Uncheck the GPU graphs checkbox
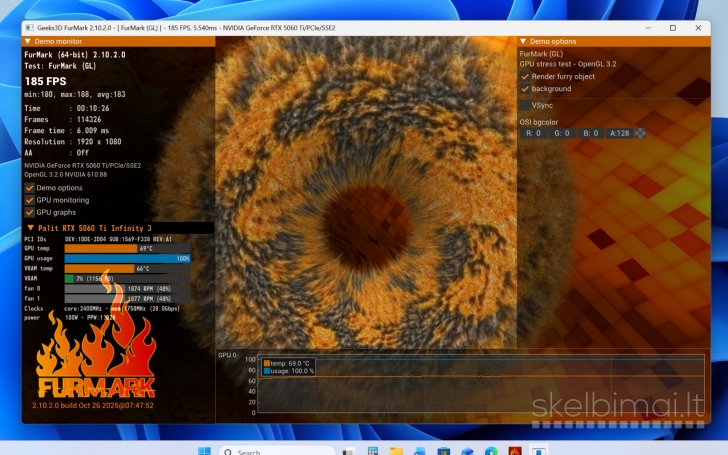Image resolution: width=728 pixels, height=455 pixels. [x=30, y=212]
